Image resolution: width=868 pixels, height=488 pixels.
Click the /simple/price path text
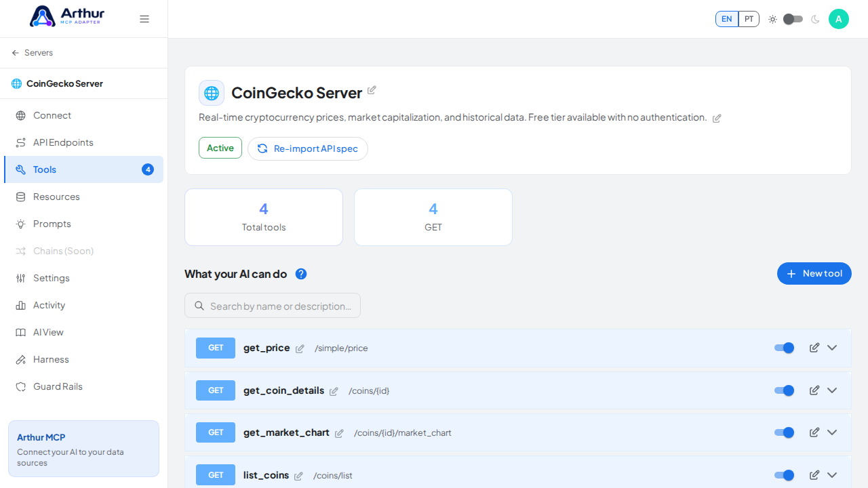(341, 348)
